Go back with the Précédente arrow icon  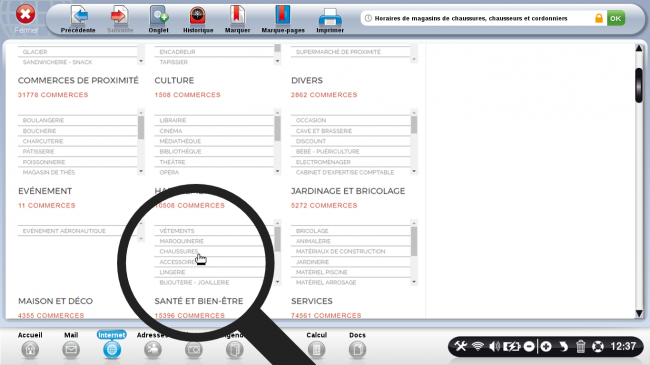click(79, 16)
